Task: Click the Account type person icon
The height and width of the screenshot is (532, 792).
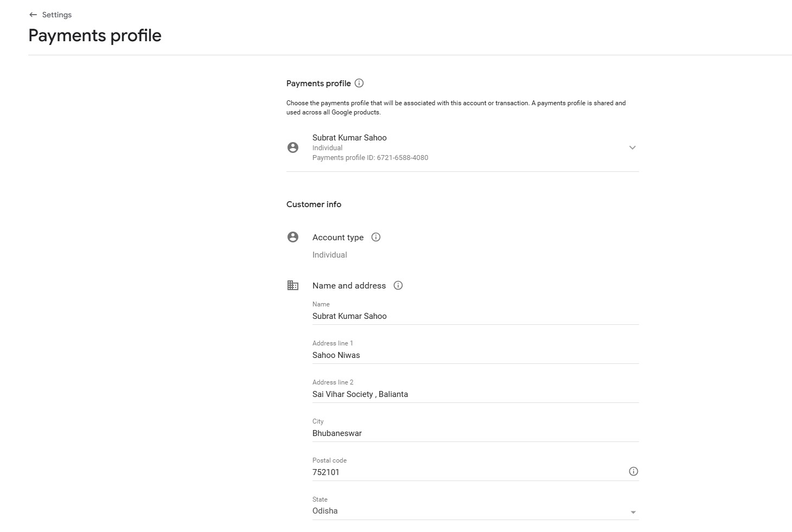Action: (293, 237)
